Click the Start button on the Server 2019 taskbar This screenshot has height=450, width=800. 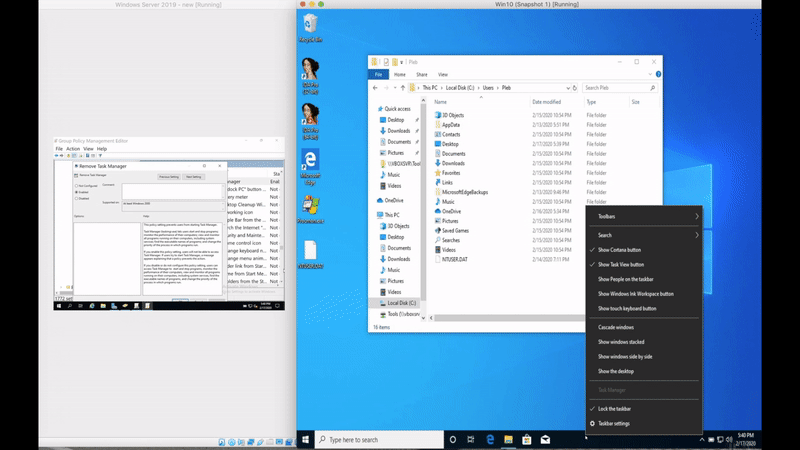tap(59, 306)
